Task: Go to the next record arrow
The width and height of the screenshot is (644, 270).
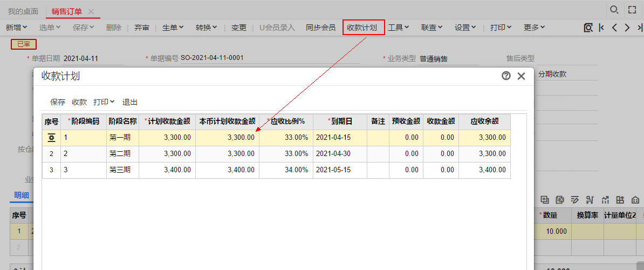Action: pos(627,28)
